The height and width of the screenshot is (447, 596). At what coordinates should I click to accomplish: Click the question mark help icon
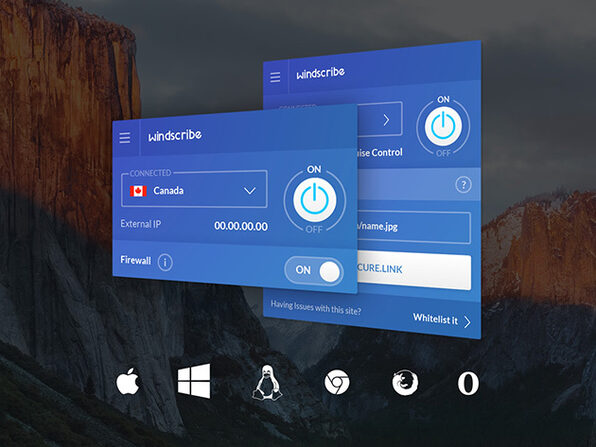tap(463, 185)
